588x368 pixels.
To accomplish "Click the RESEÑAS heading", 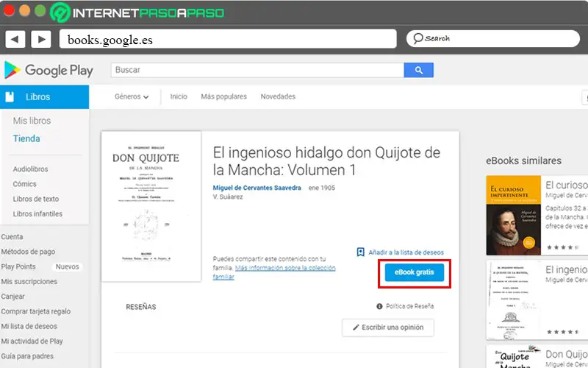I will point(141,307).
